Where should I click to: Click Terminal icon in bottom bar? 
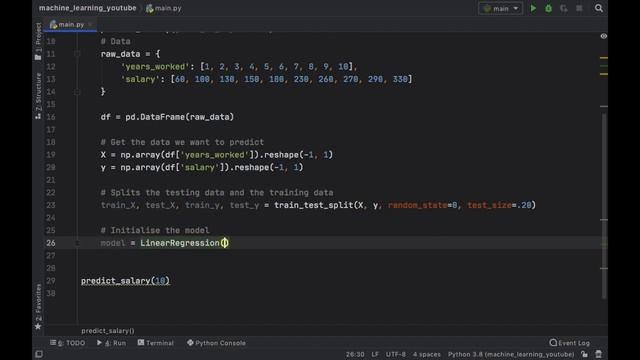(x=141, y=342)
